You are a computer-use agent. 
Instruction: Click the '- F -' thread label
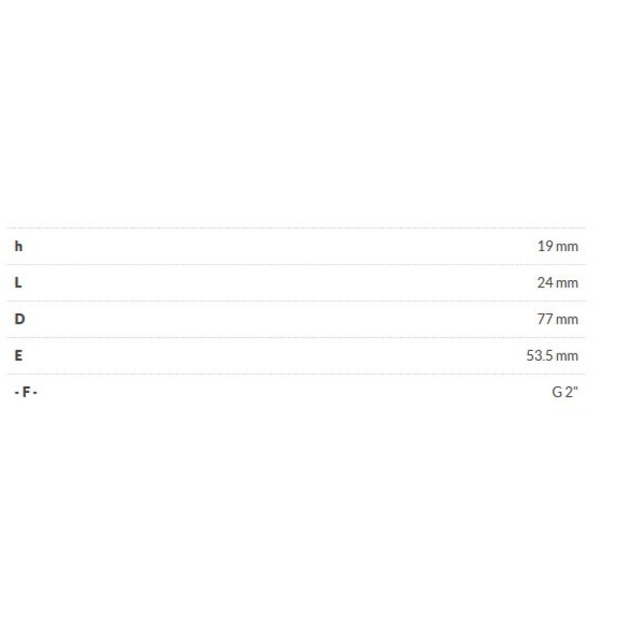pyautogui.click(x=26, y=392)
